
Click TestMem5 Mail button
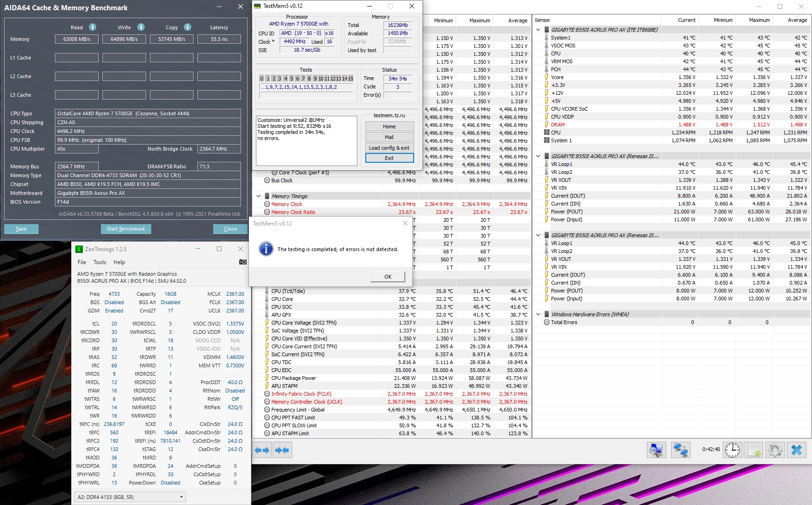coord(389,137)
